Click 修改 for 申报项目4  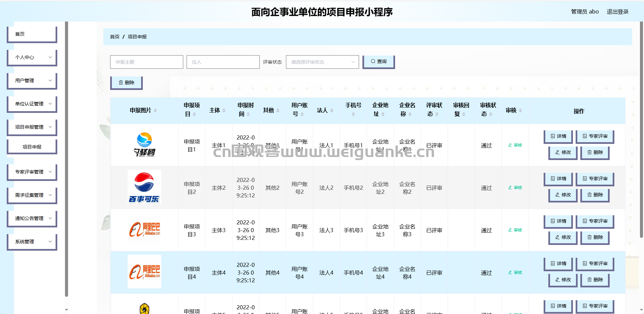click(563, 280)
